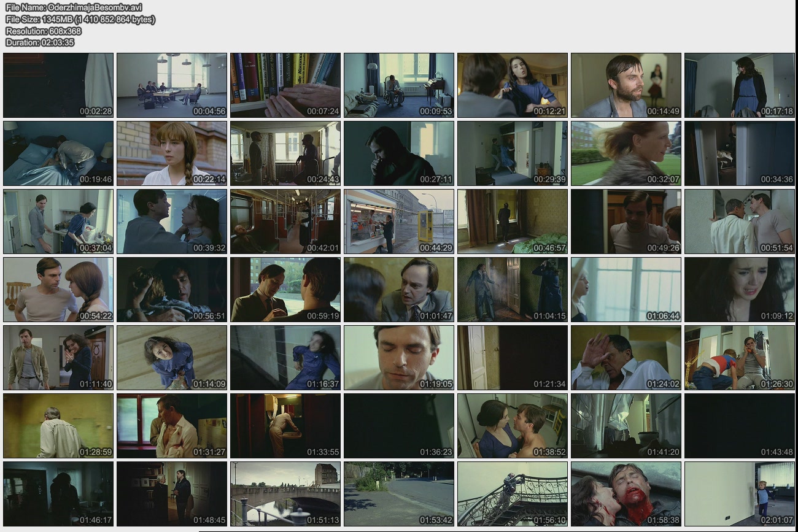Click the thumbnail timestamped 00:02:28
The width and height of the screenshot is (798, 532).
(58, 85)
